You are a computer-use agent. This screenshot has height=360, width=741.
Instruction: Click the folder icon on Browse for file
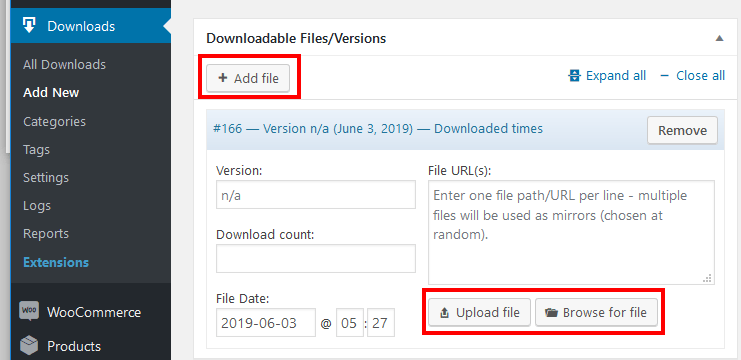point(551,312)
